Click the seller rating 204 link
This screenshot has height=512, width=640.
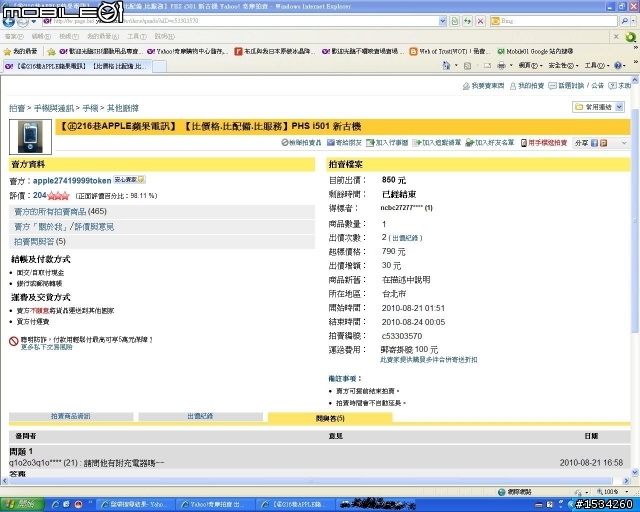(x=40, y=196)
